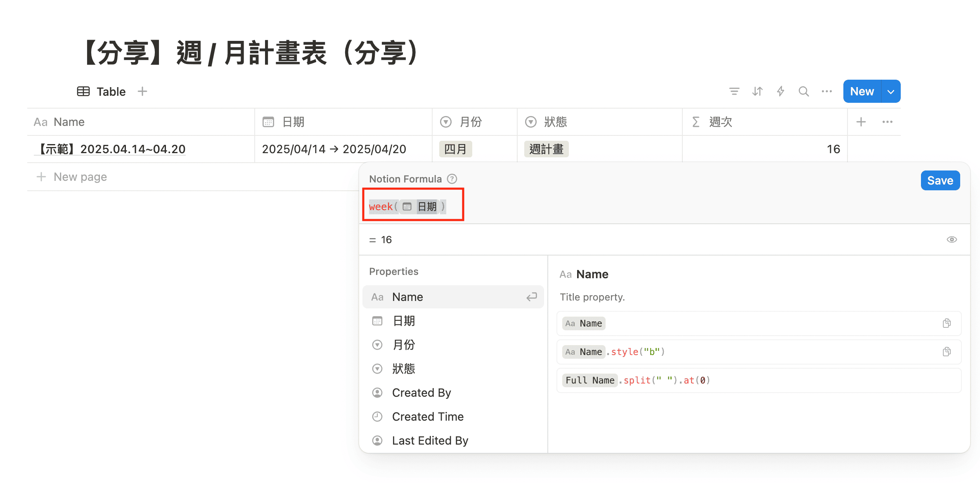980x483 pixels.
Task: Save the formula
Action: 940,180
